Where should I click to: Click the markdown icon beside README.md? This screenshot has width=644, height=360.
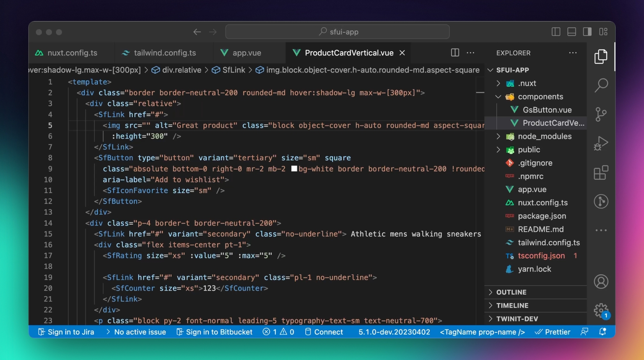coord(509,230)
